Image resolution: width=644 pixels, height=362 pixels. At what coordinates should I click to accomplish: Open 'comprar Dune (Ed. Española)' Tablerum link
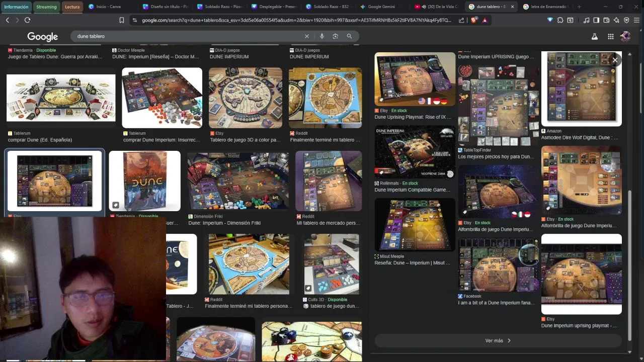pos(40,140)
